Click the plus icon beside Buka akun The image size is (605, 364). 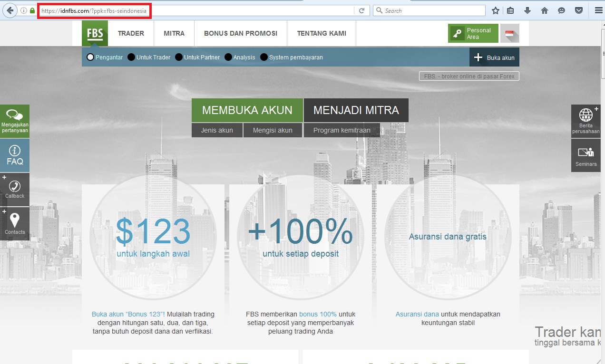coord(478,57)
